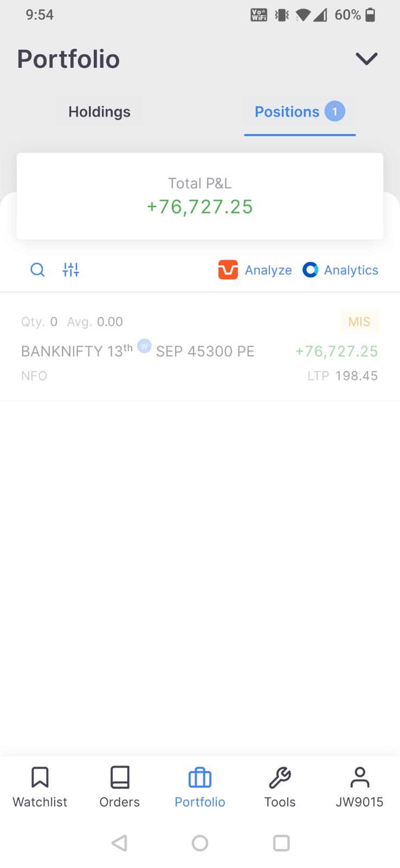Tap the blue Analytics circle icon
The width and height of the screenshot is (400, 868).
click(x=310, y=270)
